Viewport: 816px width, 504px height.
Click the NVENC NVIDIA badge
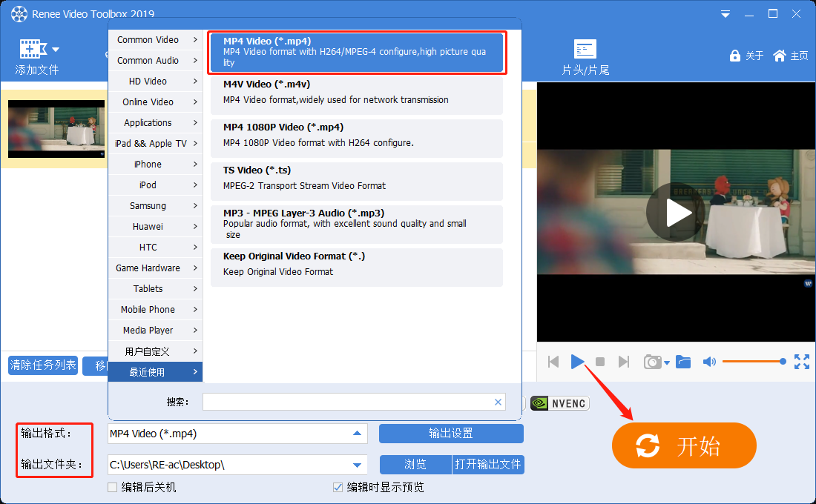click(x=559, y=403)
